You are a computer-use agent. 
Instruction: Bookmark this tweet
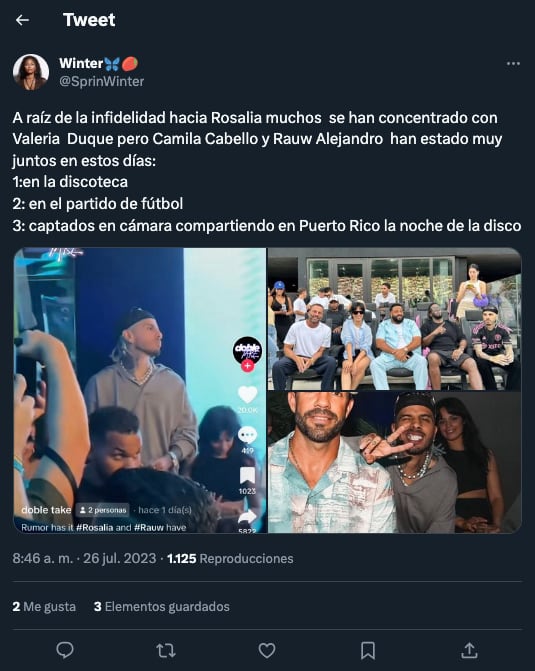point(368,650)
